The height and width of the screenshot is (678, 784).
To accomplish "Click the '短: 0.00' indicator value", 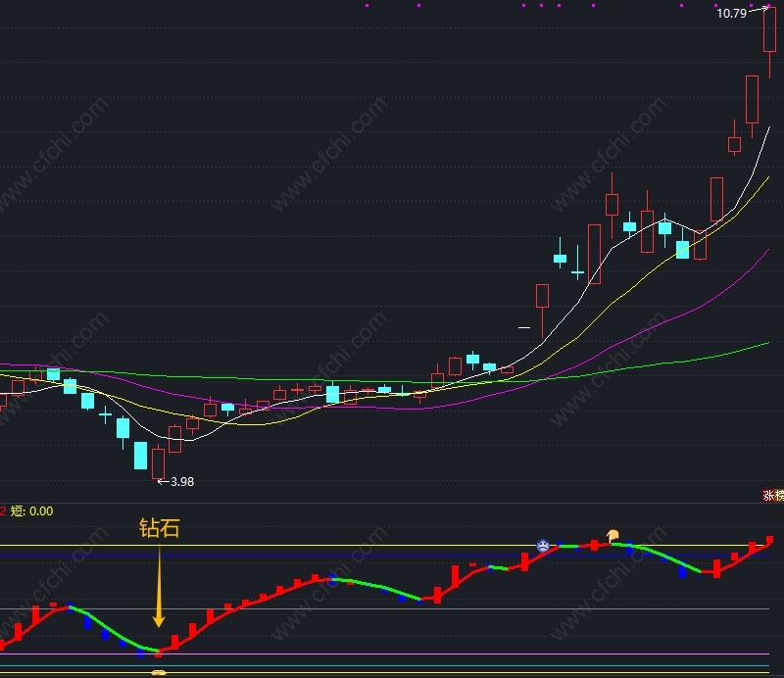I will pyautogui.click(x=31, y=511).
